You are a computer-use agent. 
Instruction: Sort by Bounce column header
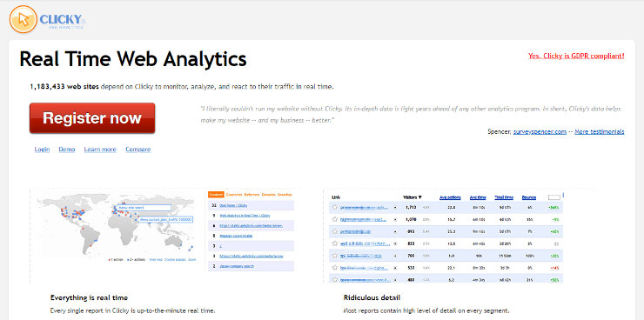528,197
